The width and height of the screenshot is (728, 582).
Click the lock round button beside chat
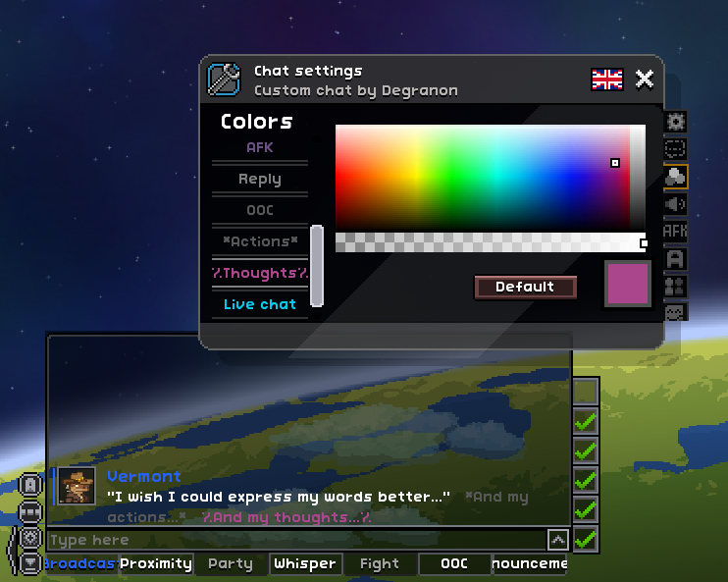click(x=30, y=485)
